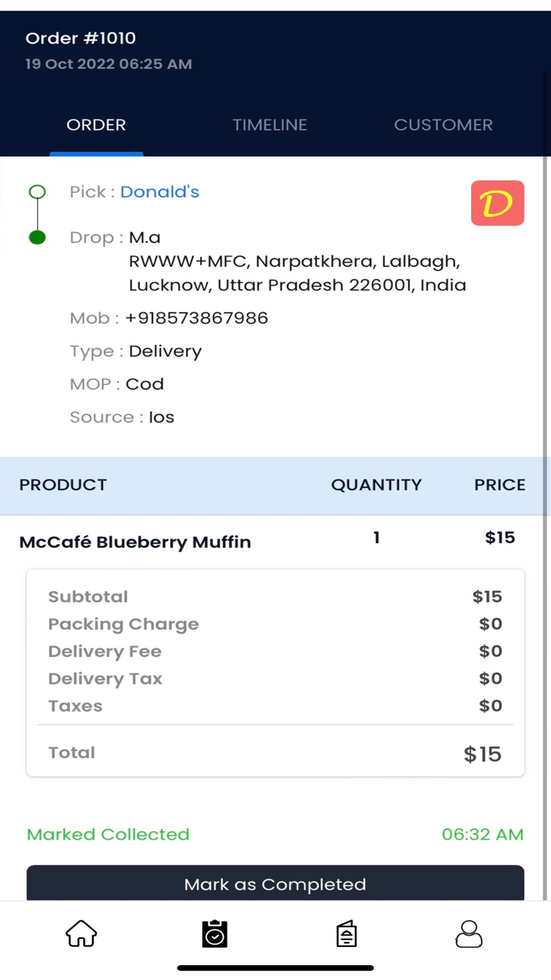Open the menu document icon
The image size is (551, 980).
pyautogui.click(x=347, y=934)
